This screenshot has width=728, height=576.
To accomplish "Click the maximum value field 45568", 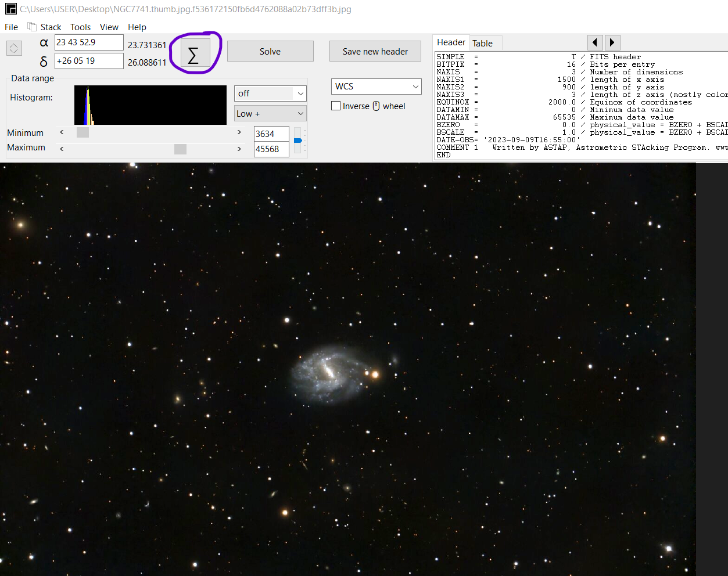I will click(x=271, y=149).
